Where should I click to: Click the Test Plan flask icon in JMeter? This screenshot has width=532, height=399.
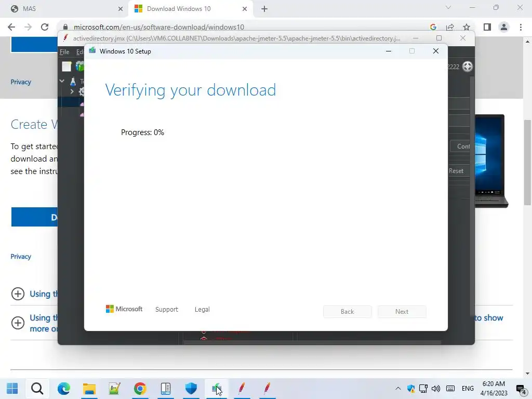click(73, 82)
